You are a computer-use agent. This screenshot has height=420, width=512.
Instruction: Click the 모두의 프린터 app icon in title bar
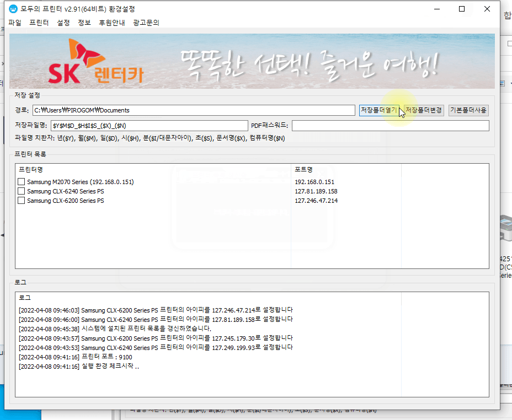13,9
